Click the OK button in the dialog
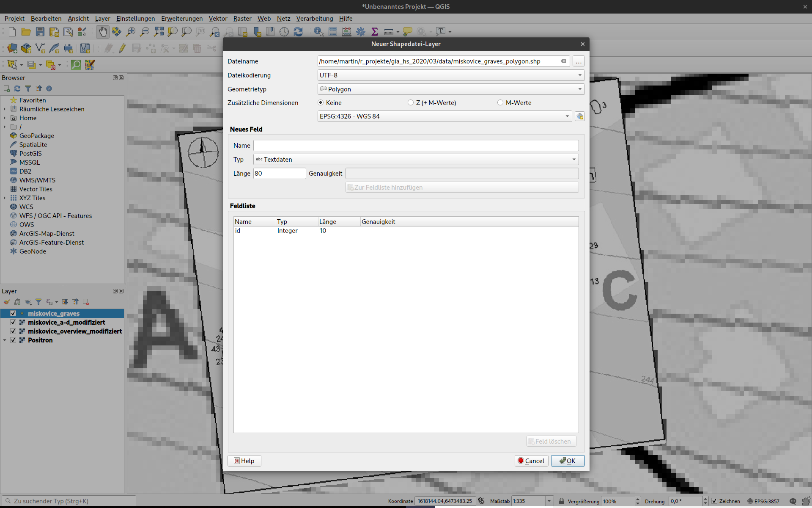Image resolution: width=812 pixels, height=508 pixels. [x=568, y=461]
